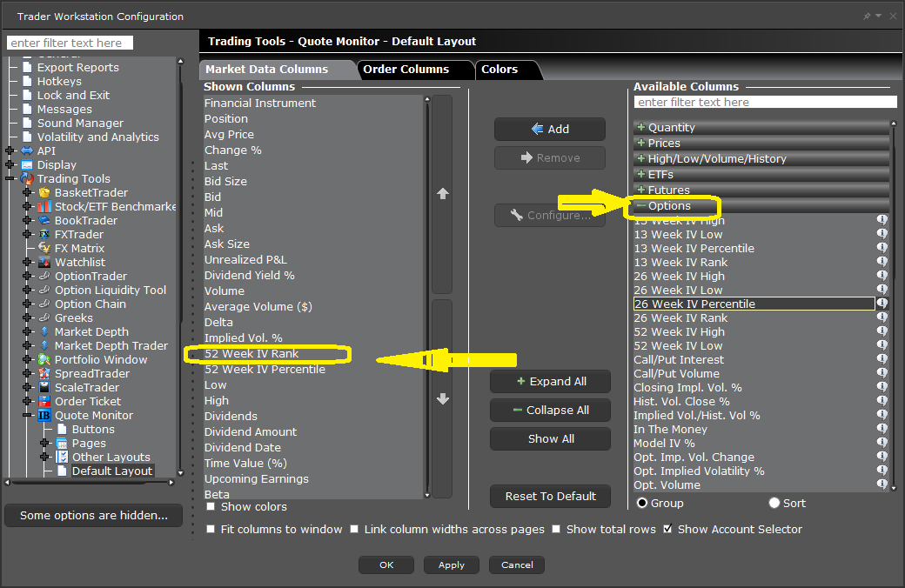This screenshot has width=905, height=588.
Task: Click the FXTrader icon
Action: 44,234
